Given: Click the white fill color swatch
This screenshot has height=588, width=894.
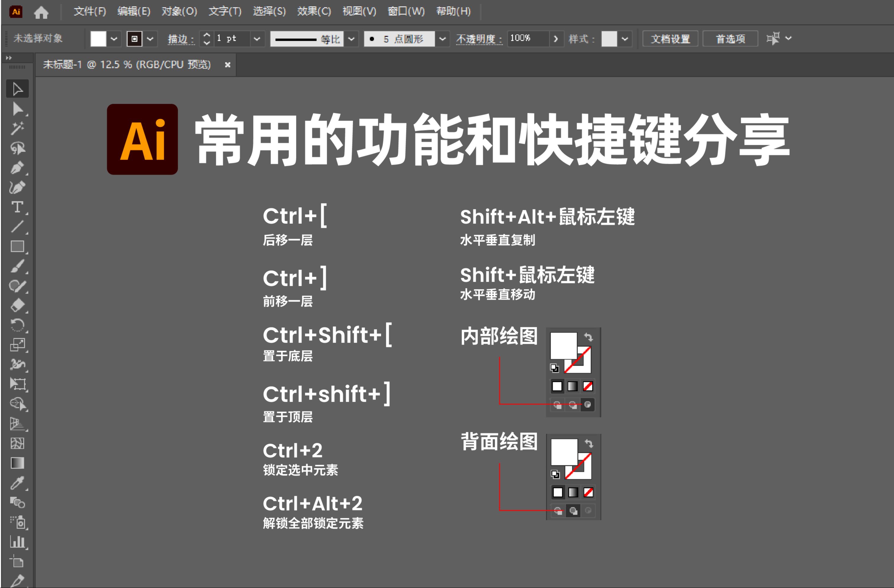Looking at the screenshot, I should (98, 39).
